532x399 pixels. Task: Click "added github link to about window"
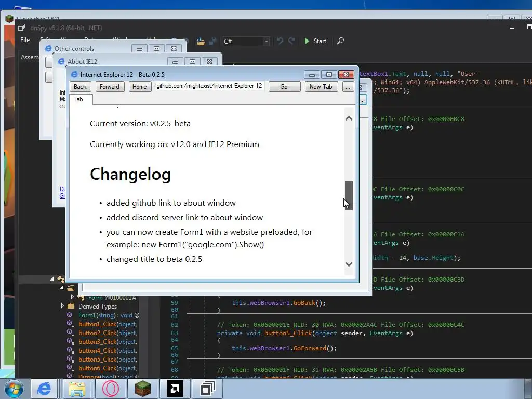click(171, 203)
